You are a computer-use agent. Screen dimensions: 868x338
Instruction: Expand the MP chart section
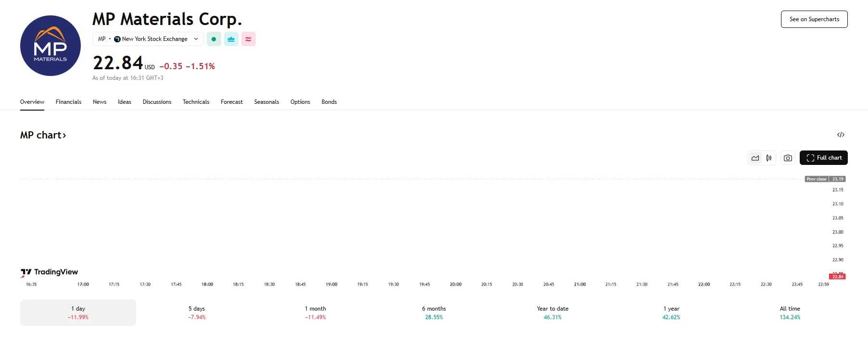[43, 135]
